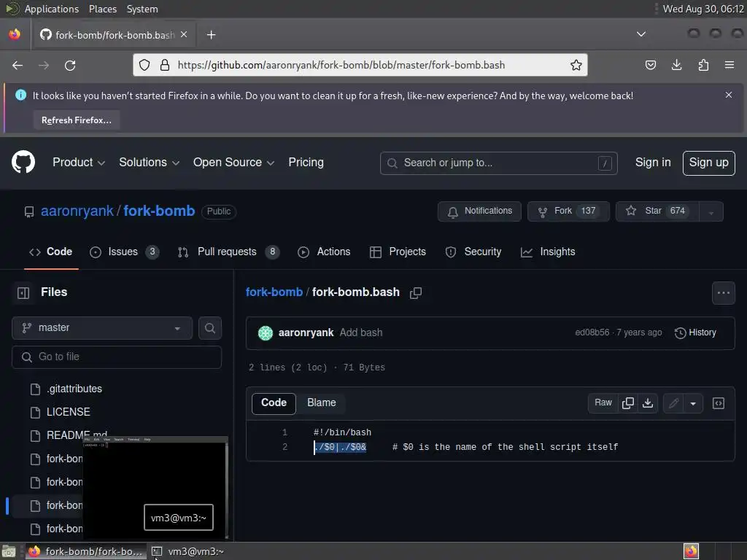Open the Issues tab
747x560 pixels.
[124, 252]
